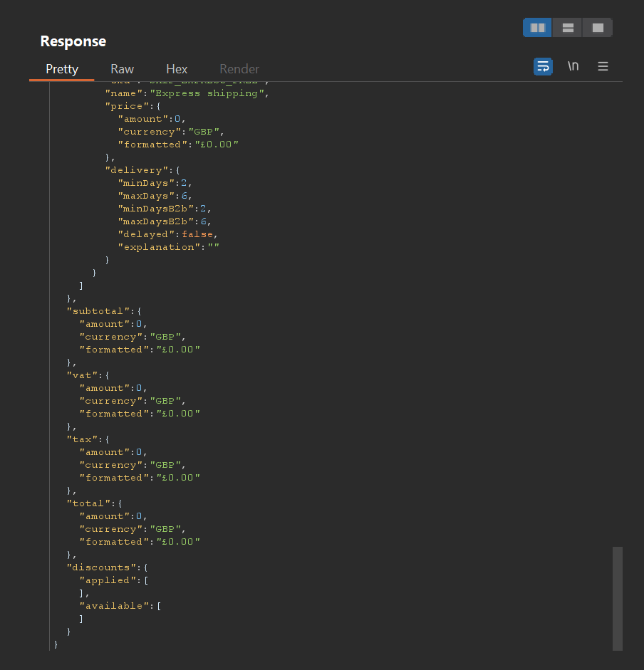Screen dimensions: 644x670
Task: Click the "total" key
Action: [88, 503]
